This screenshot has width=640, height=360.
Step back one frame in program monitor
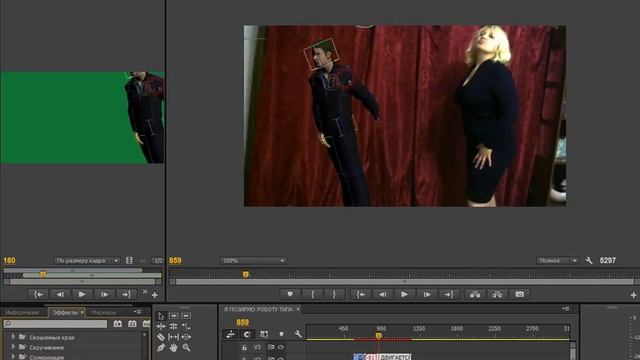(x=382, y=294)
